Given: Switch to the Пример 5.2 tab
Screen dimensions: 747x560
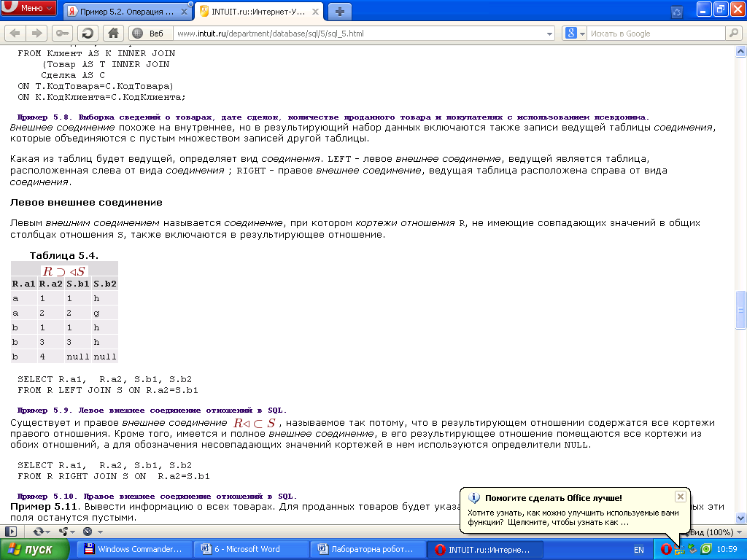Looking at the screenshot, I should click(x=124, y=12).
